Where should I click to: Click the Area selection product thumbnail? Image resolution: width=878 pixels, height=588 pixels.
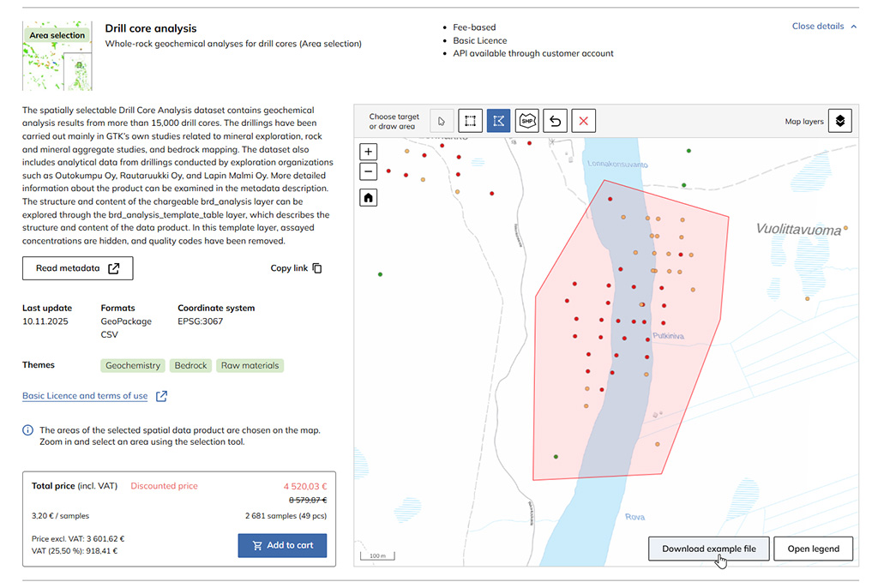point(57,56)
